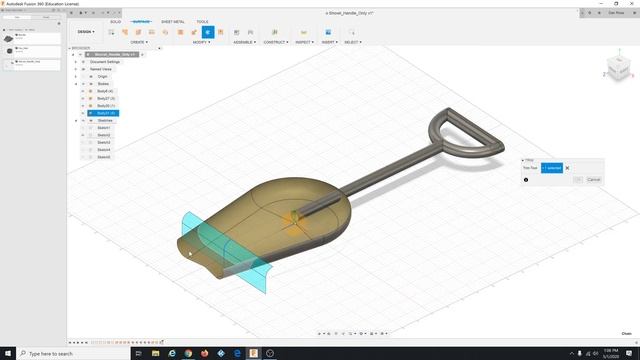This screenshot has width=640, height=360.
Task: Click the Windows search box 'Type here to search'
Action: pos(73,353)
